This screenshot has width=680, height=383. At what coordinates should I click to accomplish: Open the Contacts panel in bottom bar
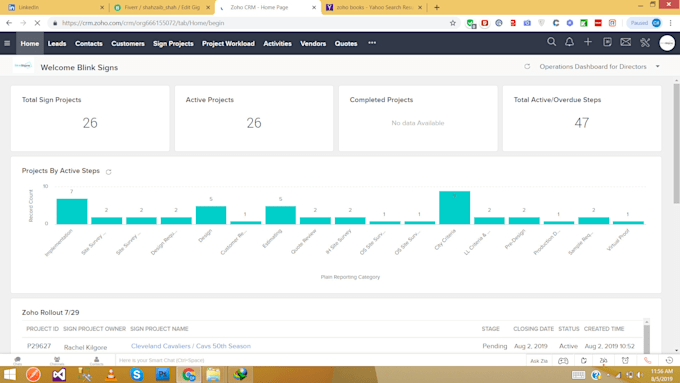[96, 360]
